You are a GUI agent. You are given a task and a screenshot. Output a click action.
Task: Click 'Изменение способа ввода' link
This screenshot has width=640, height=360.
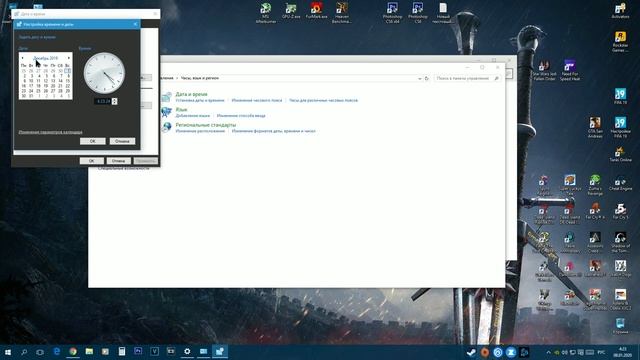click(x=241, y=116)
